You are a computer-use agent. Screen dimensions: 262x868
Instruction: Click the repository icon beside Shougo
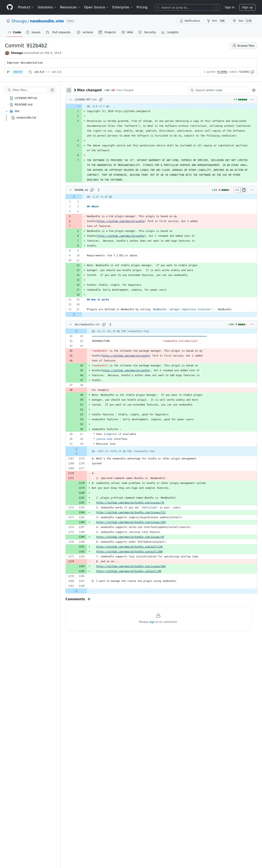click(8, 21)
